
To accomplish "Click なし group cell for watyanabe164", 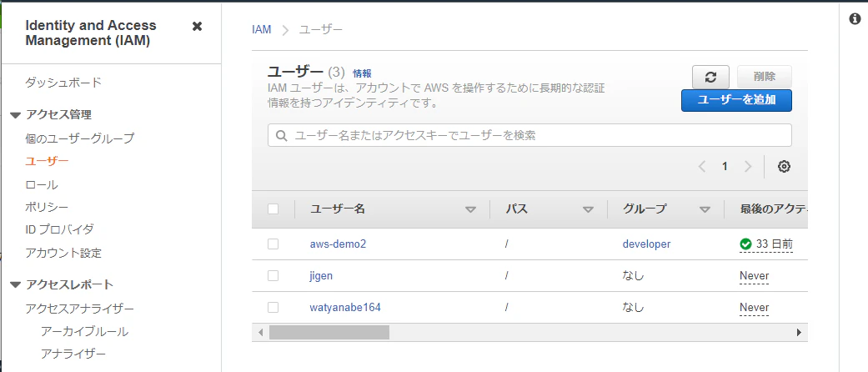I will click(634, 307).
